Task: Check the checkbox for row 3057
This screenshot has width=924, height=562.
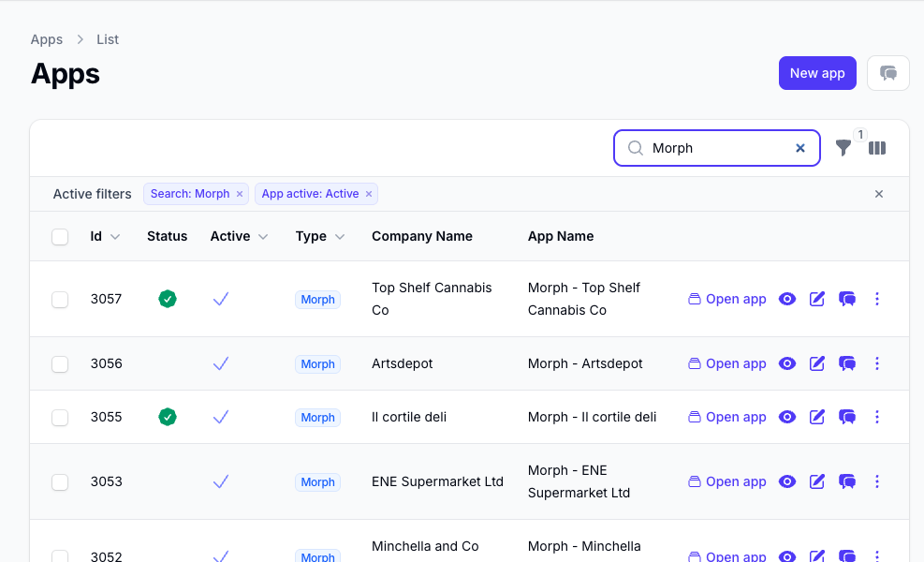Action: coord(60,300)
